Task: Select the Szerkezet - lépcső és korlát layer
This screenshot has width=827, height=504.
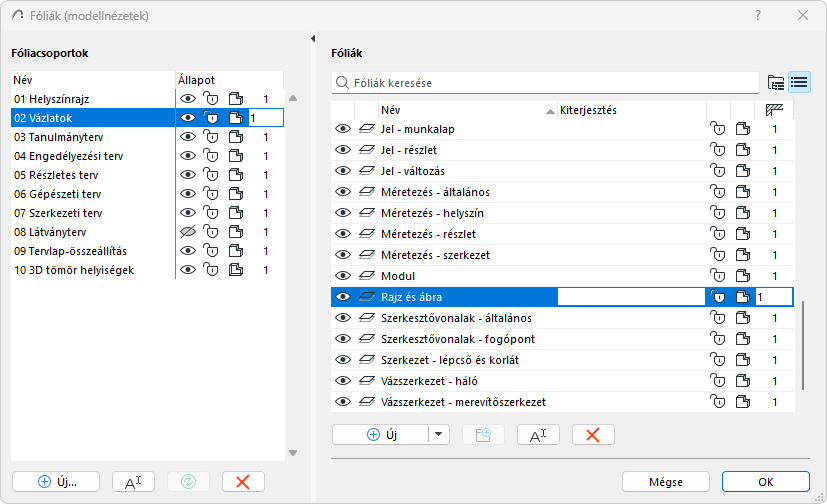Action: coord(449,360)
